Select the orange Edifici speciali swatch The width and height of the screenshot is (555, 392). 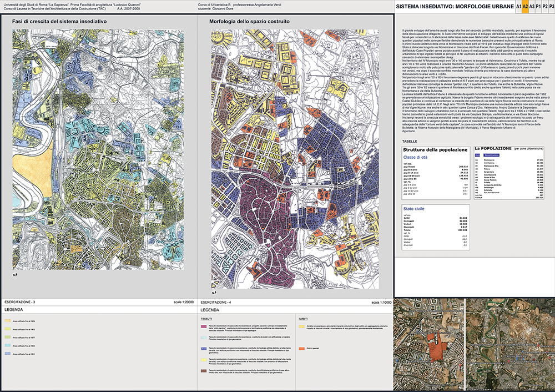pyautogui.click(x=301, y=348)
